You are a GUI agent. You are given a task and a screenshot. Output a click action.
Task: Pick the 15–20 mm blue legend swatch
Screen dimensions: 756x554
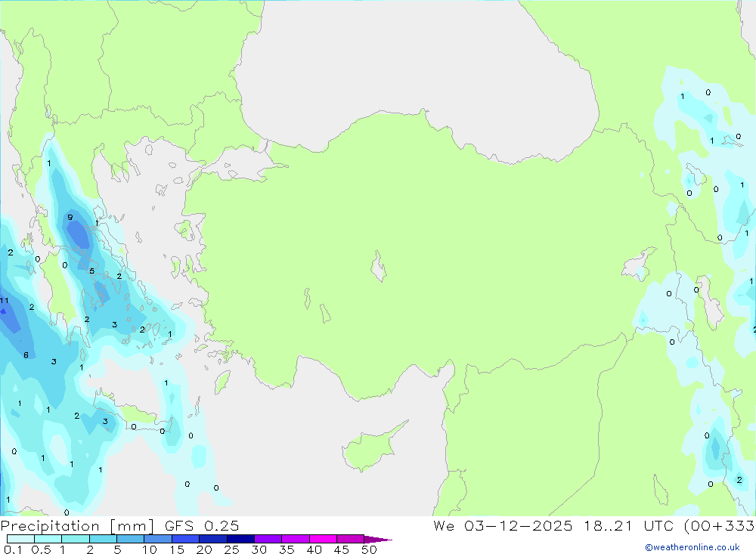[x=186, y=539]
